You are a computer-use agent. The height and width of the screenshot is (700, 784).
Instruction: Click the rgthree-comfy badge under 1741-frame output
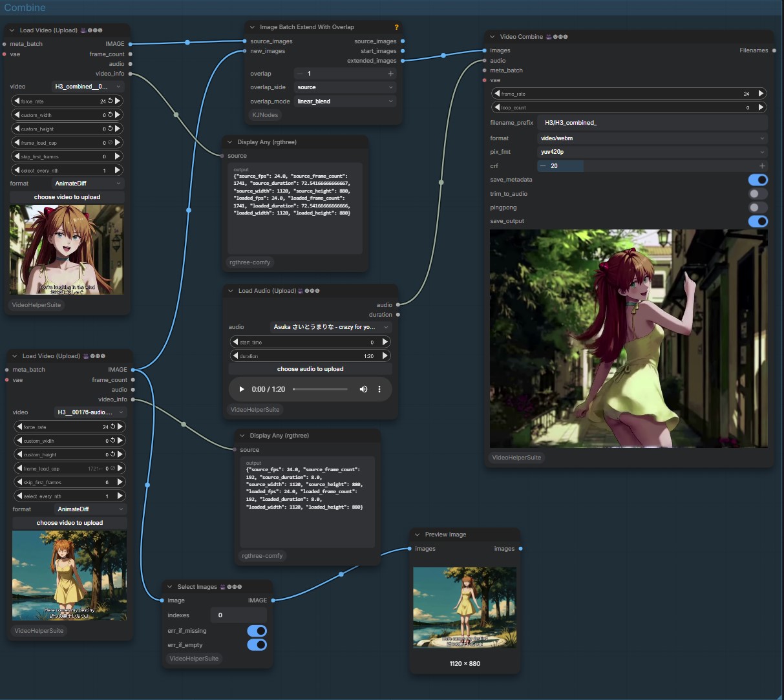(x=249, y=262)
